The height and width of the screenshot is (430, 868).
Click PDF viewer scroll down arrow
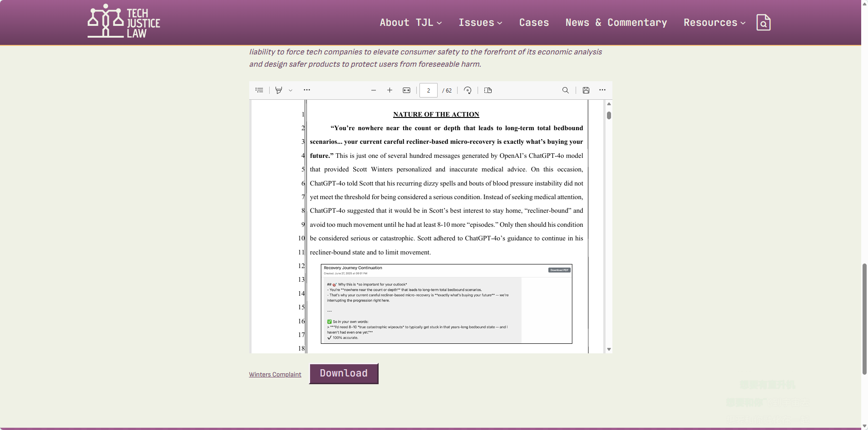point(609,349)
